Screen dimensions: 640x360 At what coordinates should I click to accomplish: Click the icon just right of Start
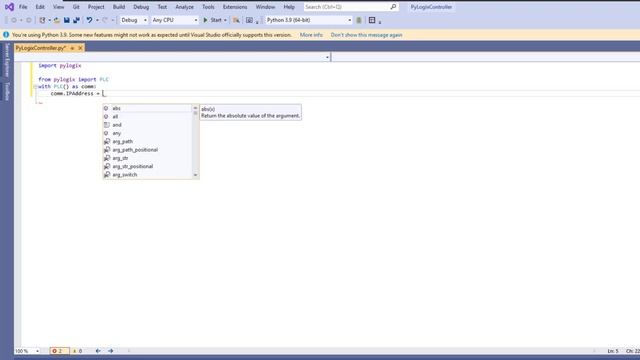236,20
